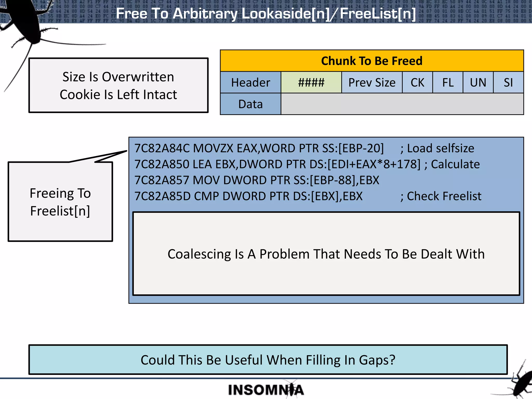Click the "UN" table cell
The height and width of the screenshot is (399, 532).
(x=478, y=82)
